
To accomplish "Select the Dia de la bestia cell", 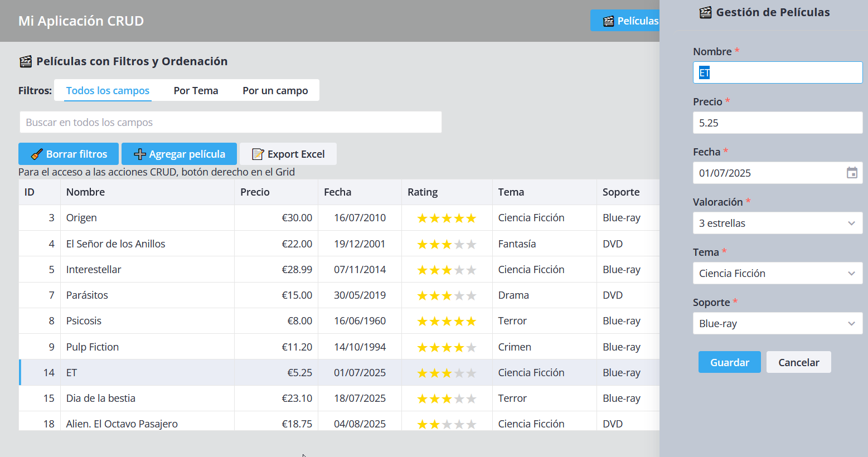I will tap(147, 398).
